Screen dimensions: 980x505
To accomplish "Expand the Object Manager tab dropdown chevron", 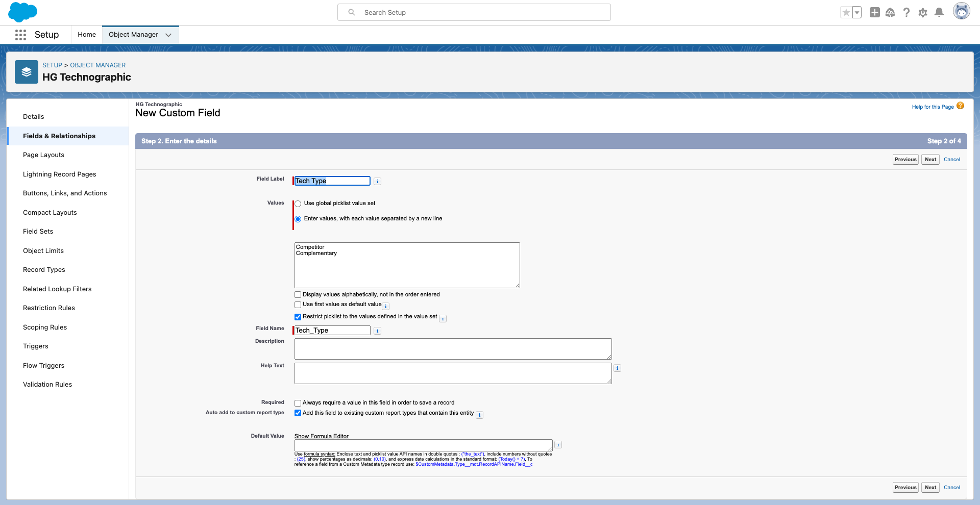I will [168, 35].
